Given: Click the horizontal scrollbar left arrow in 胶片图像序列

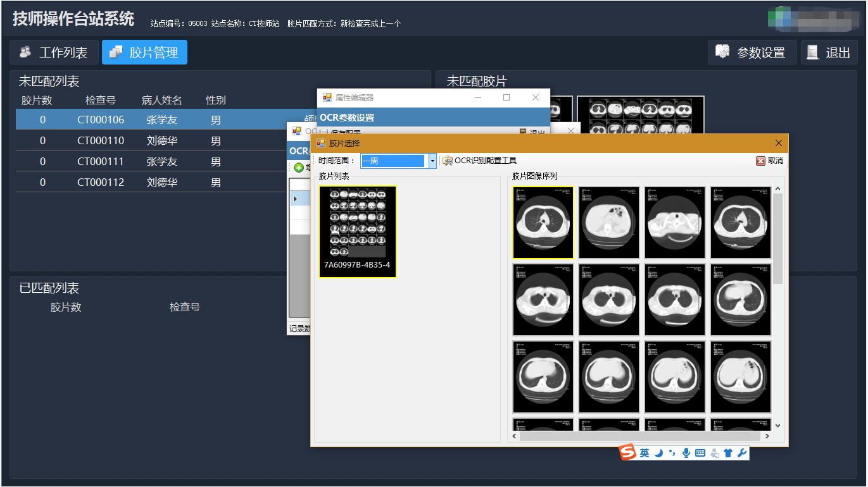Looking at the screenshot, I should [x=515, y=436].
